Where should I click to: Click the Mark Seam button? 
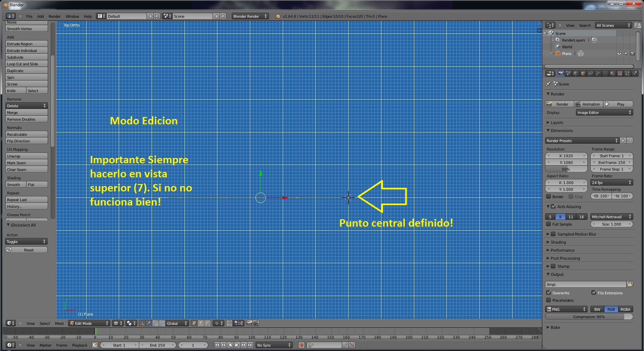pos(26,163)
